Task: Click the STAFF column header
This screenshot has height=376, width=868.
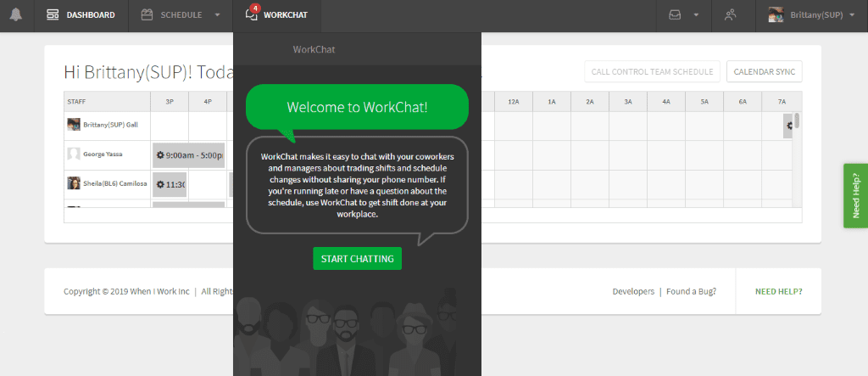Action: pos(108,102)
